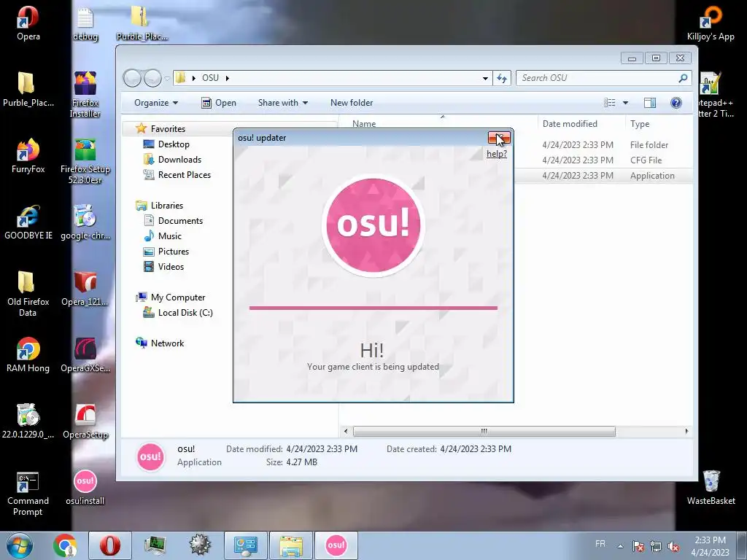
Task: Close the osu! updater window
Action: click(499, 138)
